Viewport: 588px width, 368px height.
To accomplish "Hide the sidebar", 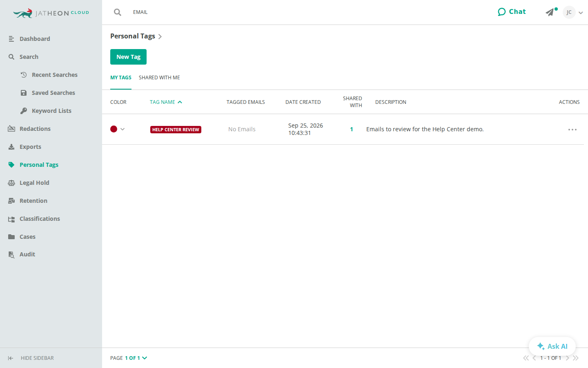I will point(31,358).
